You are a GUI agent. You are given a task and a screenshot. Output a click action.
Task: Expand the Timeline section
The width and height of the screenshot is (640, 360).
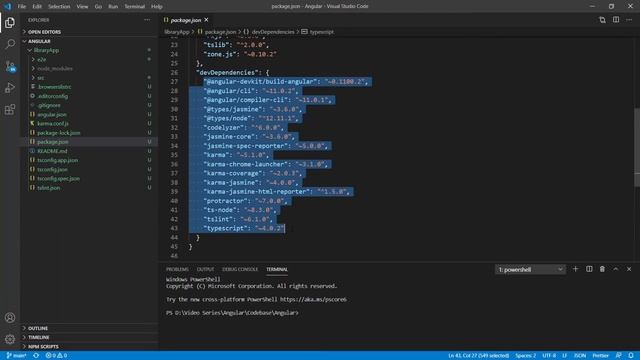89,337
